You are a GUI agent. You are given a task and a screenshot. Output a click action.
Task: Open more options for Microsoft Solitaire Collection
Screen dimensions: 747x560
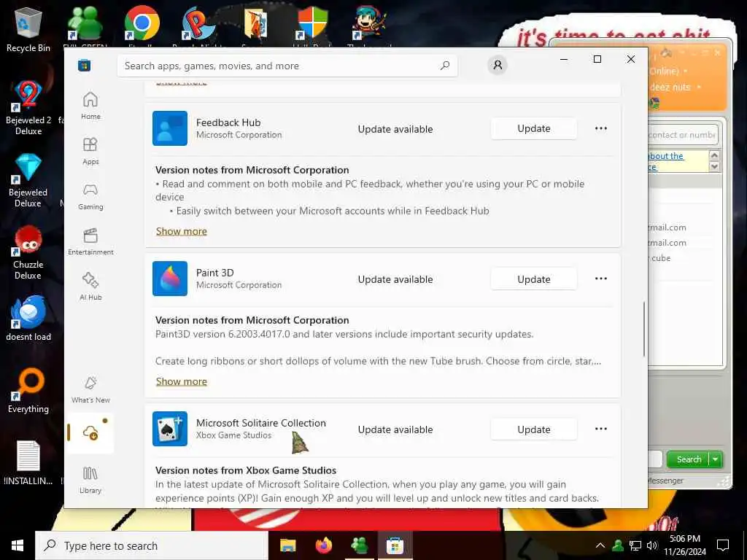point(601,429)
